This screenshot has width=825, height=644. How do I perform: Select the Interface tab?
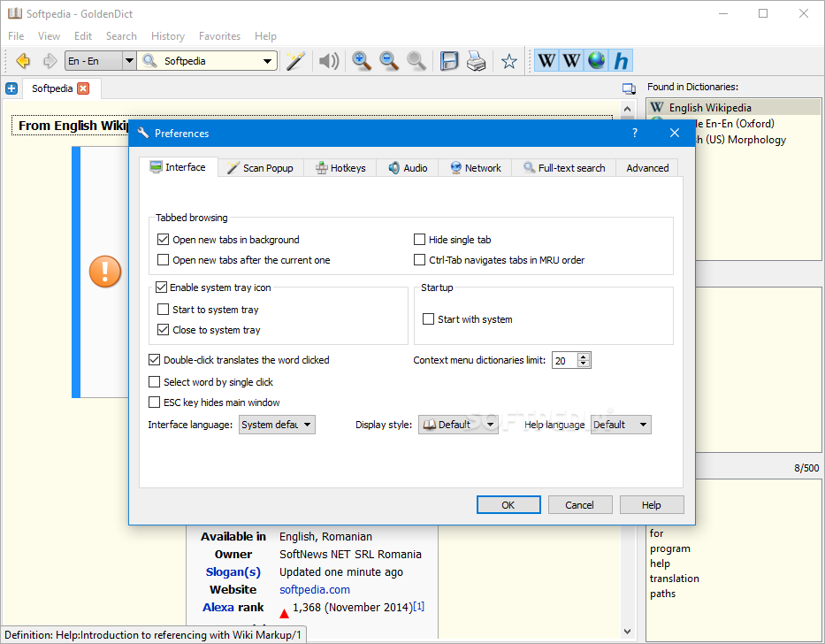pos(178,167)
